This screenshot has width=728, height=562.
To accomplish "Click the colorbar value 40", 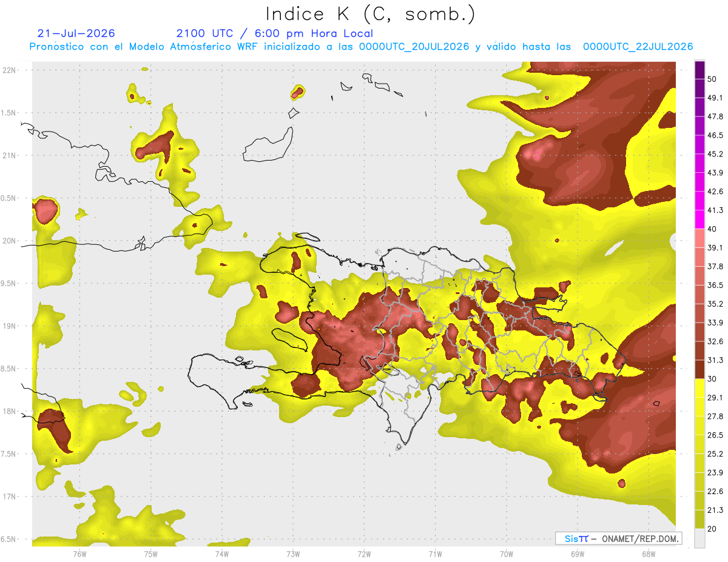I will [713, 229].
